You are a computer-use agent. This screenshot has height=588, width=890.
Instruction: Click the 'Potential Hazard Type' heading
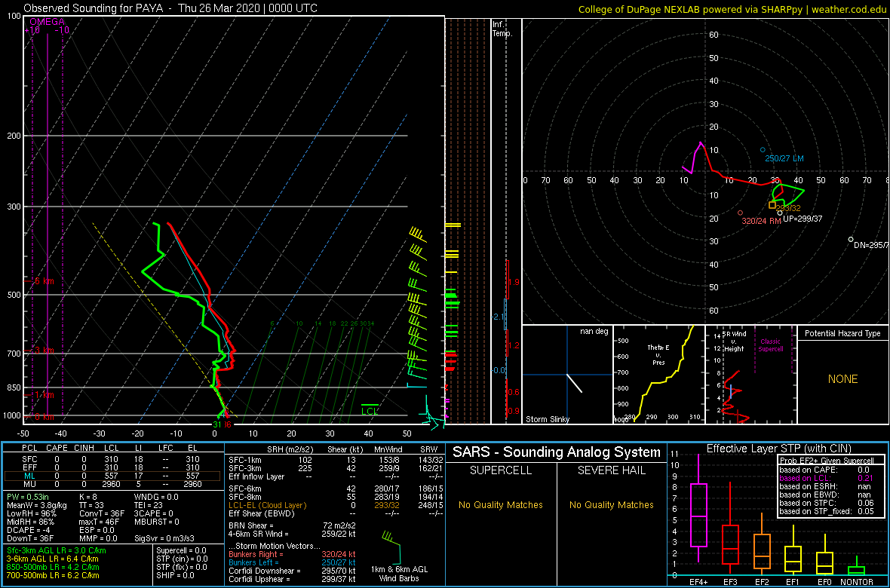(x=842, y=333)
